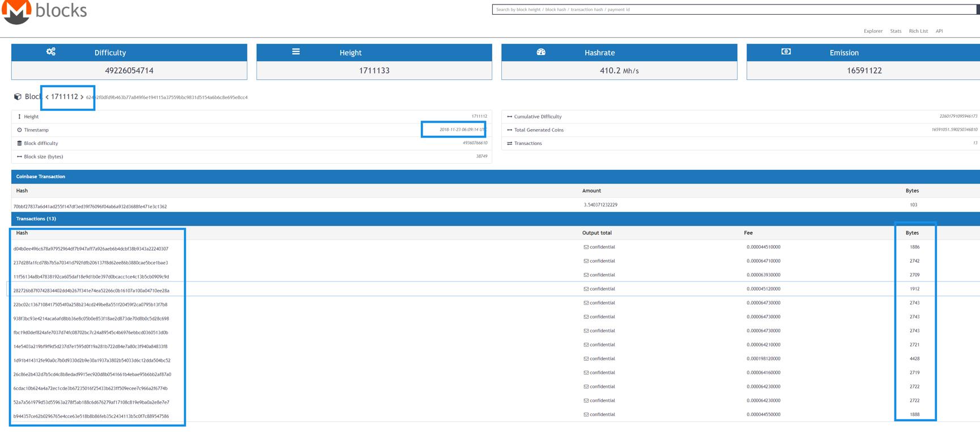Open transaction 282726b87f074283

[91, 290]
